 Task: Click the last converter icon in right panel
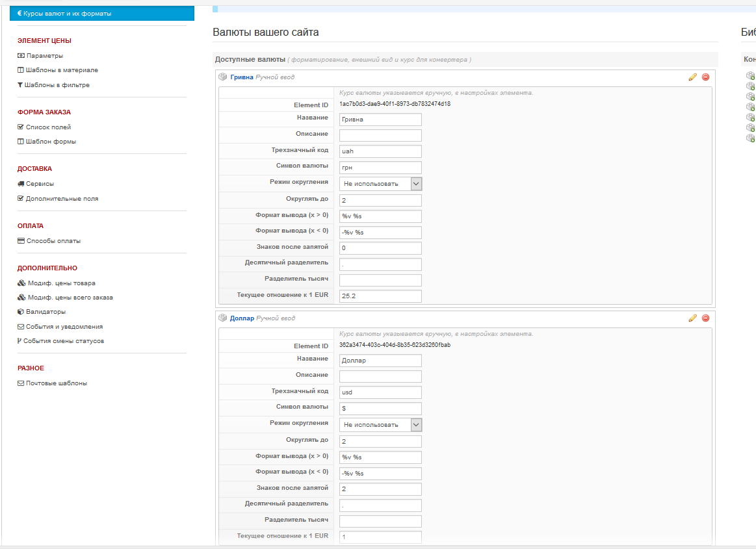click(x=751, y=138)
